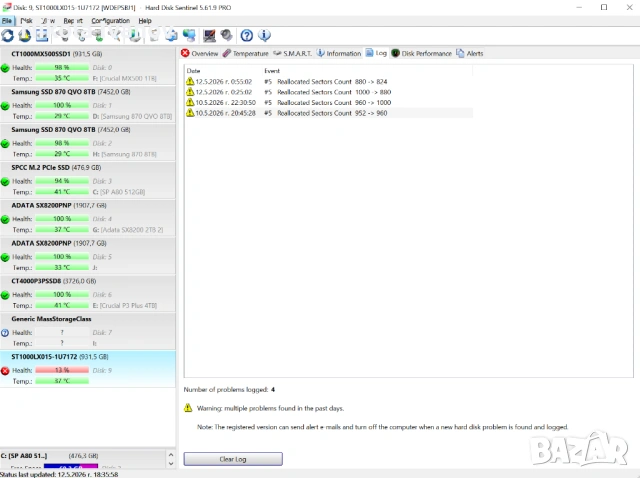Image resolution: width=640 pixels, height=478 pixels.
Task: Click up arrow of partition list scroller
Action: (171, 455)
